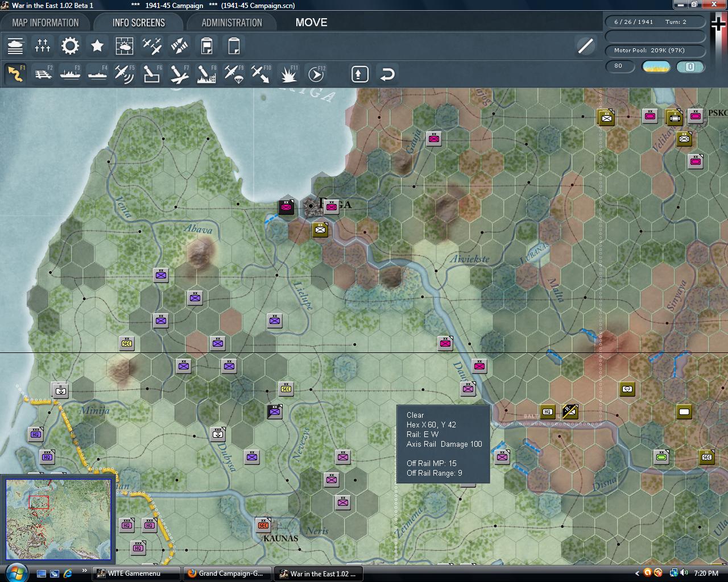This screenshot has width=728, height=582.
Task: Click the boxed up-arrow button
Action: tap(360, 74)
